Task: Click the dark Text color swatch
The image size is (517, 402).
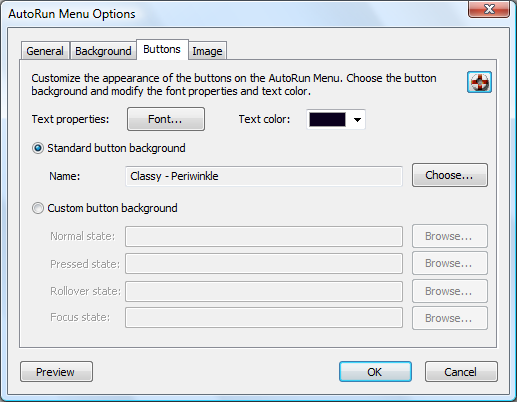Action: click(x=327, y=120)
